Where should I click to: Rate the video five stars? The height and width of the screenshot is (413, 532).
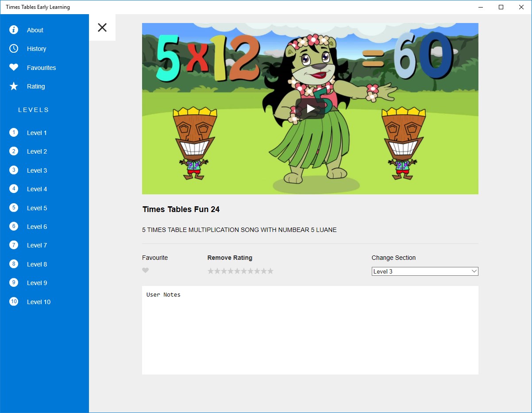point(237,271)
